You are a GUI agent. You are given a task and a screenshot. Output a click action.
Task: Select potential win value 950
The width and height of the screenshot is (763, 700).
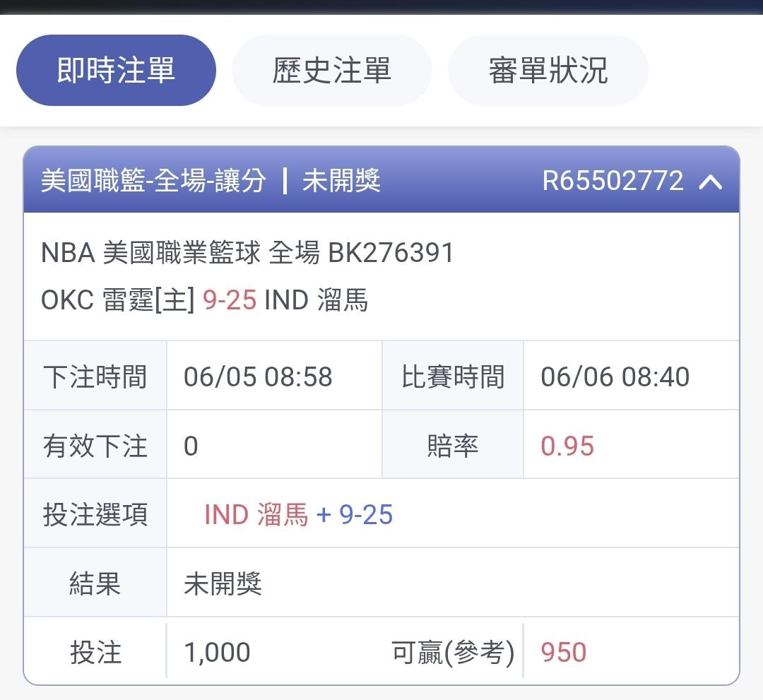click(x=564, y=653)
